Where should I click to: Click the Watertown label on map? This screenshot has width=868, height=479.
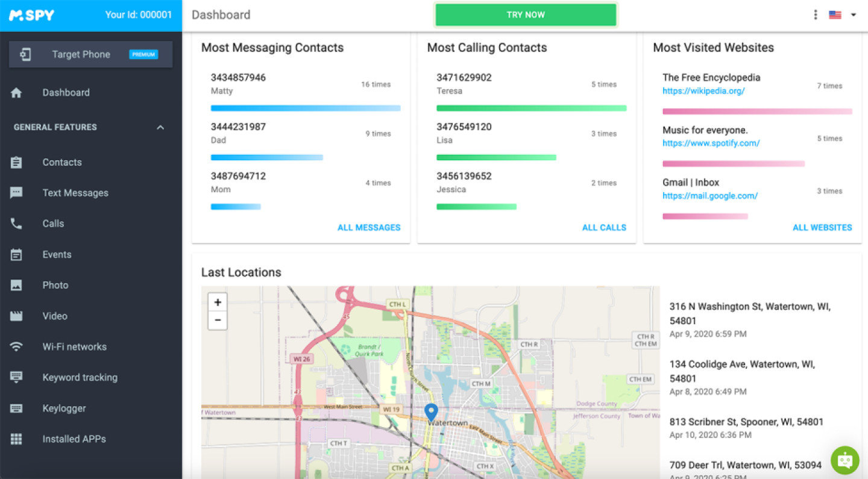point(447,423)
